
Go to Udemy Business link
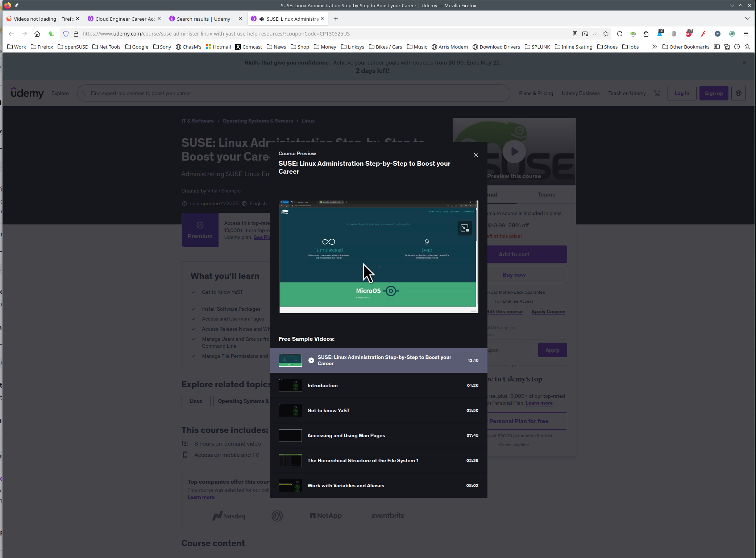pyautogui.click(x=581, y=93)
